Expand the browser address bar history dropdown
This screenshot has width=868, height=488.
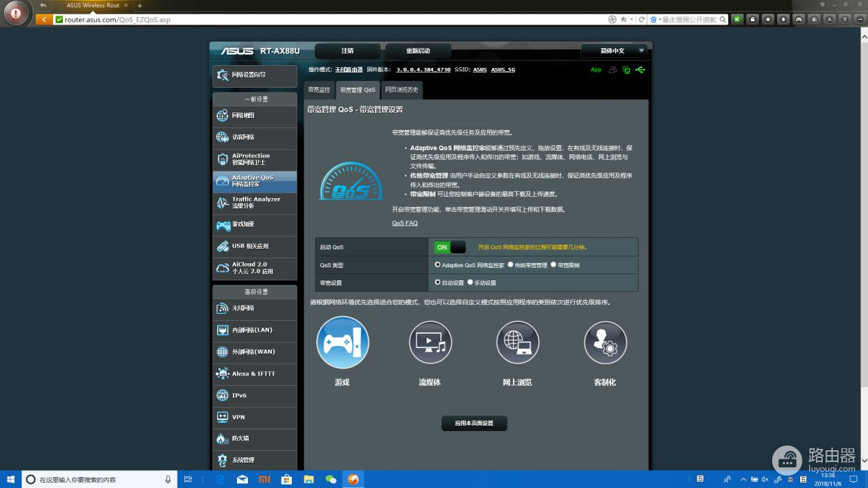pos(632,20)
